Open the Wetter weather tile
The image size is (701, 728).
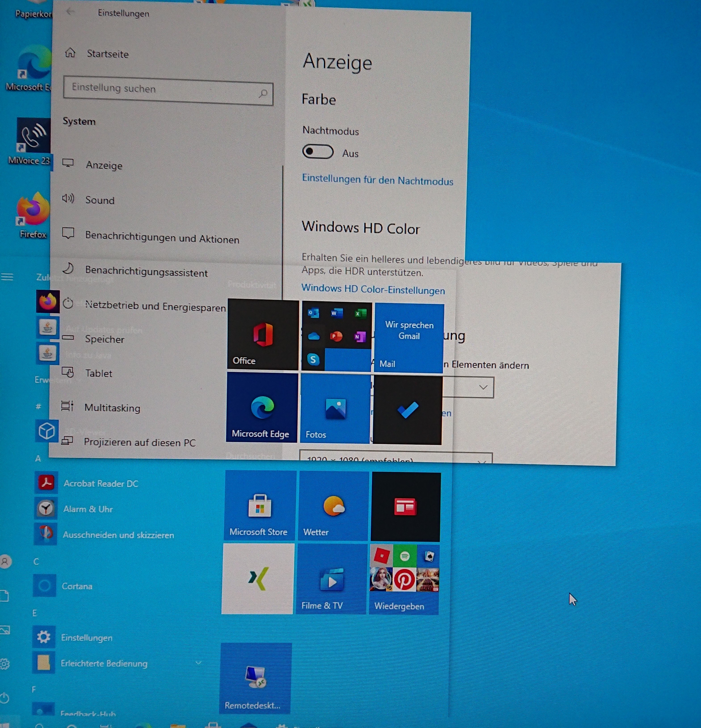333,506
